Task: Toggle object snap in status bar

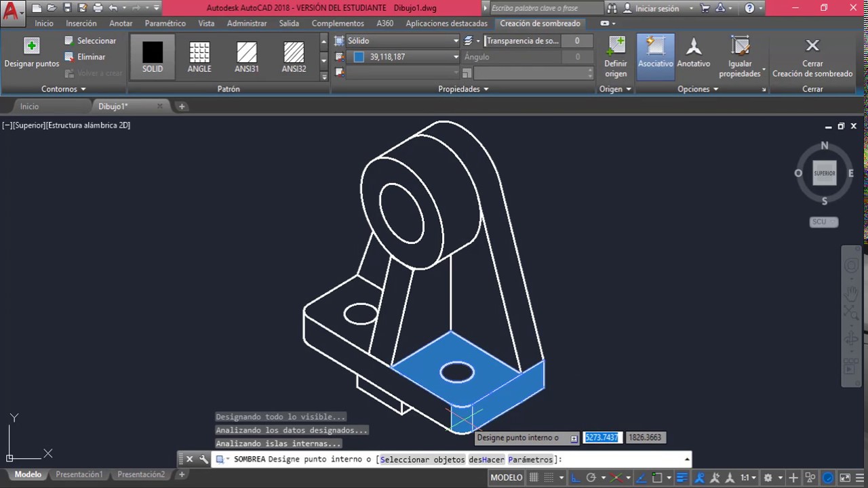Action: click(x=656, y=478)
